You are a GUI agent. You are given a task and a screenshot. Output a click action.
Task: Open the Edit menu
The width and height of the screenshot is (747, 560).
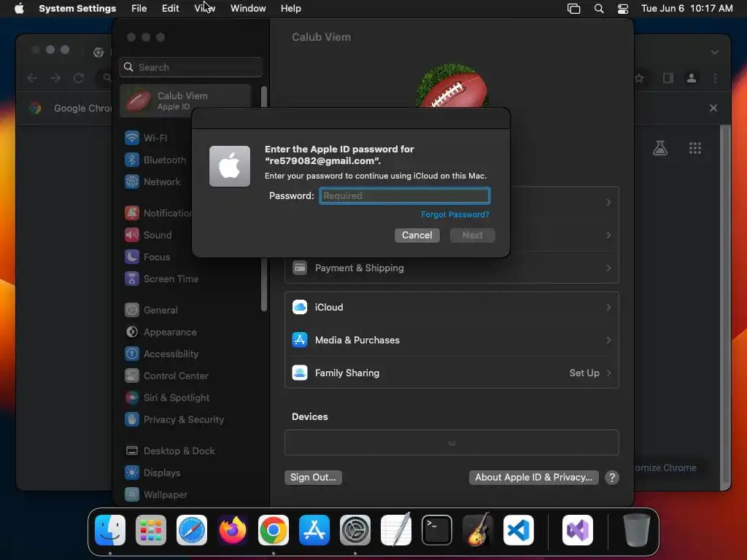(x=170, y=9)
